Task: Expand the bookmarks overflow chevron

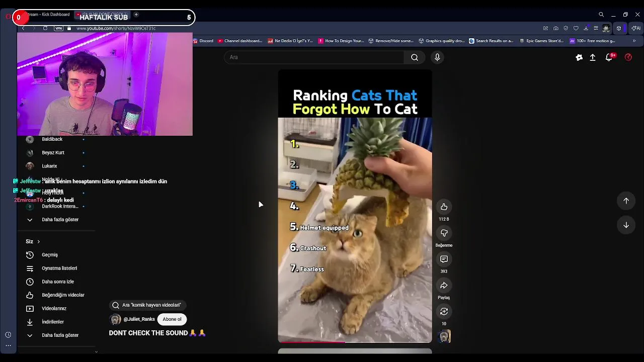Action: (634, 41)
